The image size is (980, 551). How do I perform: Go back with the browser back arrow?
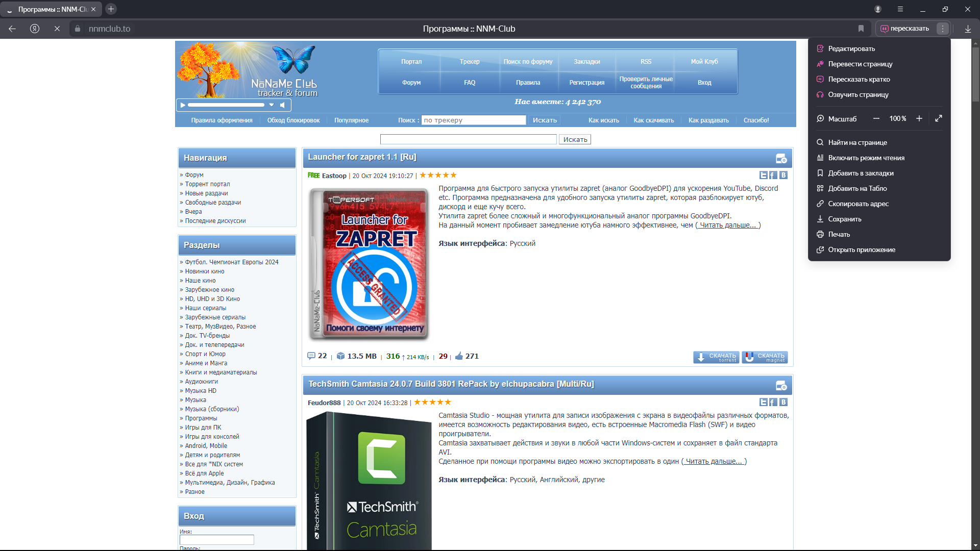point(12,29)
